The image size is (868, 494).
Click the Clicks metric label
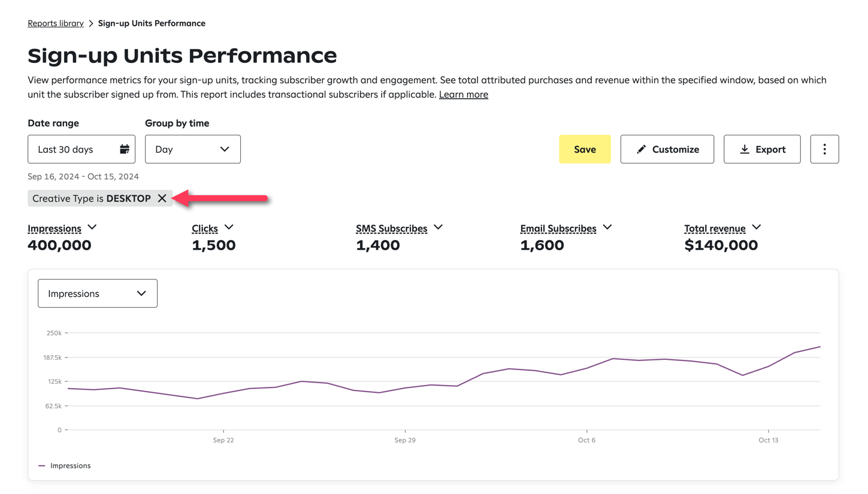click(x=205, y=228)
